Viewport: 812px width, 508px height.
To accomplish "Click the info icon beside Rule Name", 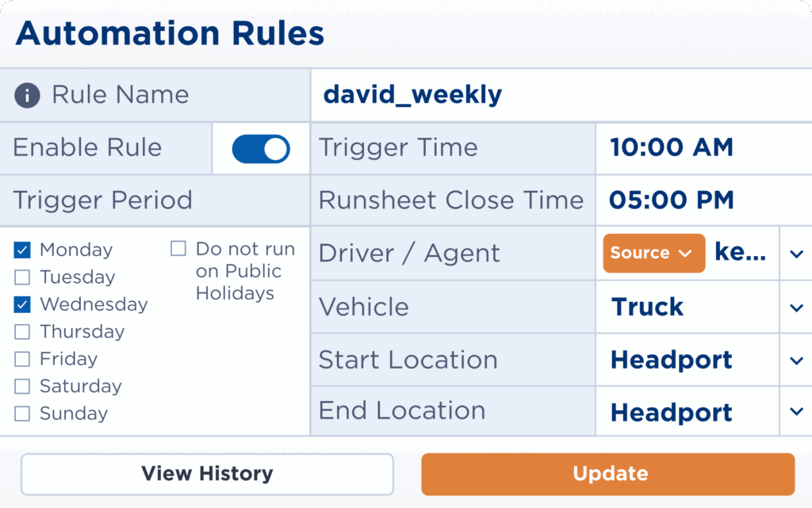I will click(27, 96).
